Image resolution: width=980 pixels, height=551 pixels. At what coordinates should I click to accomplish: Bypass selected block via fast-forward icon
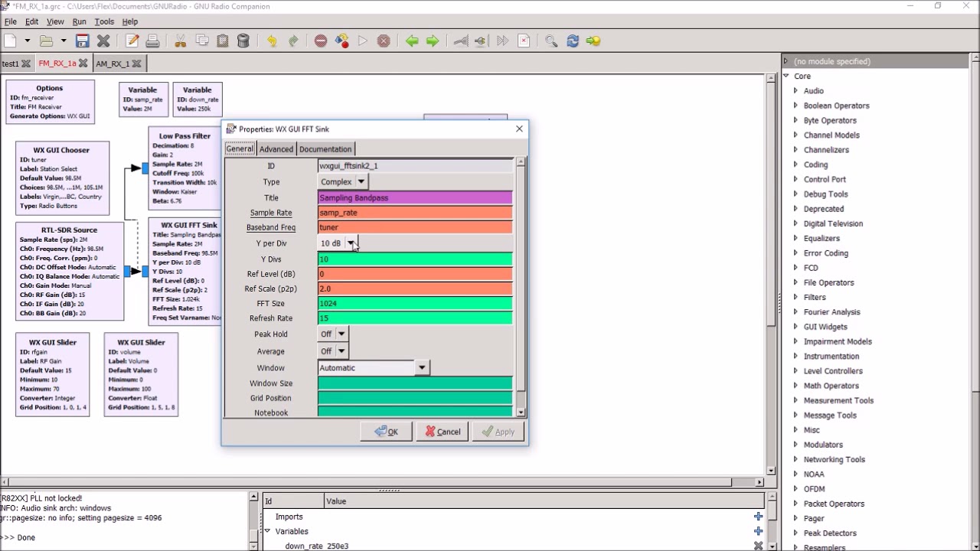502,41
